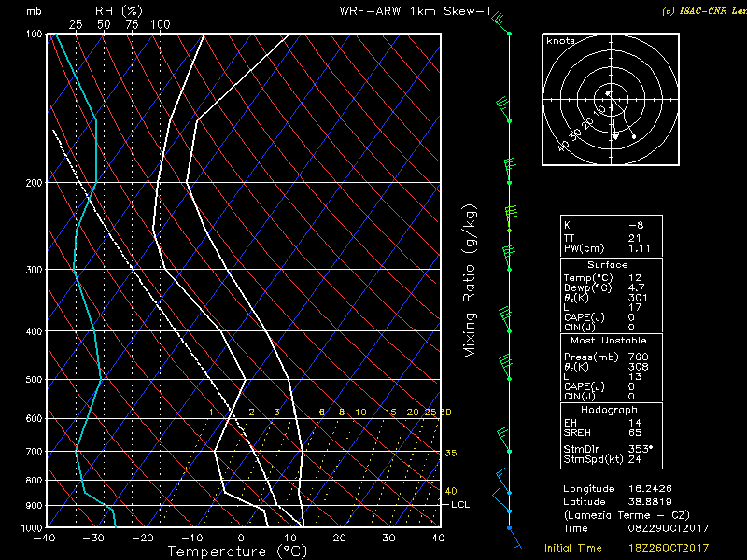
Task: Click the wind barb at the 500 mb level
Action: pos(505,368)
